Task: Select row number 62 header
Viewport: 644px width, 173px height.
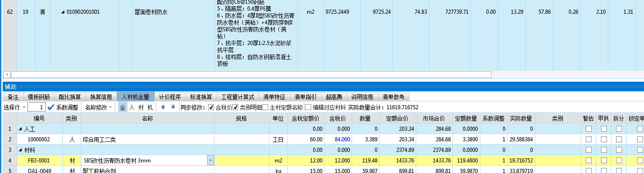Action: [10, 12]
